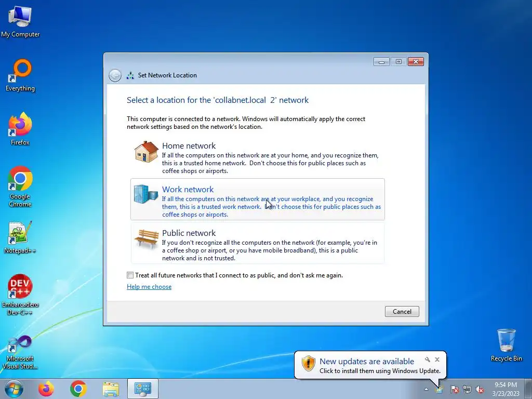The height and width of the screenshot is (399, 532).
Task: Dismiss the New updates balloon
Action: coord(437,360)
